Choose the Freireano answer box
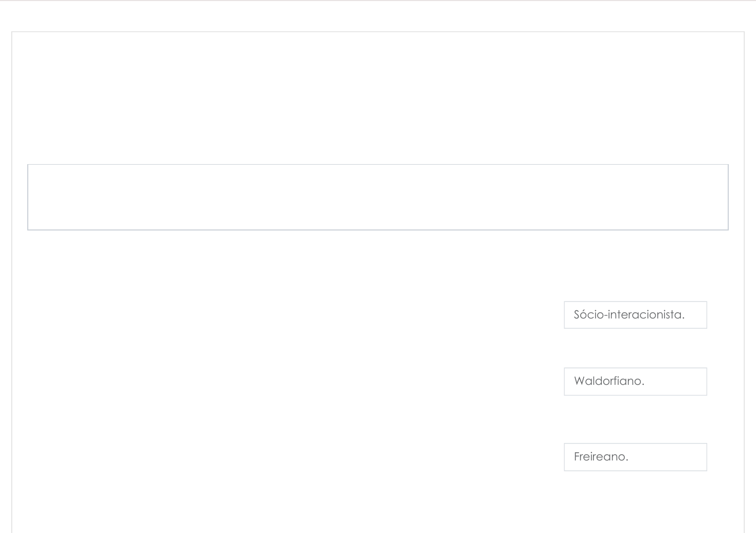This screenshot has height=533, width=756. point(635,457)
